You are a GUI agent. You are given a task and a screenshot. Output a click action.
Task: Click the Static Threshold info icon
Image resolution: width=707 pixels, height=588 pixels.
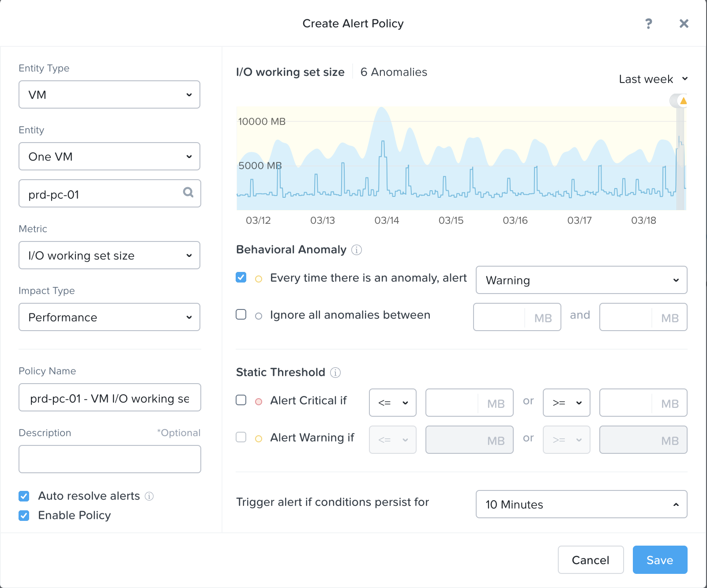tap(335, 373)
